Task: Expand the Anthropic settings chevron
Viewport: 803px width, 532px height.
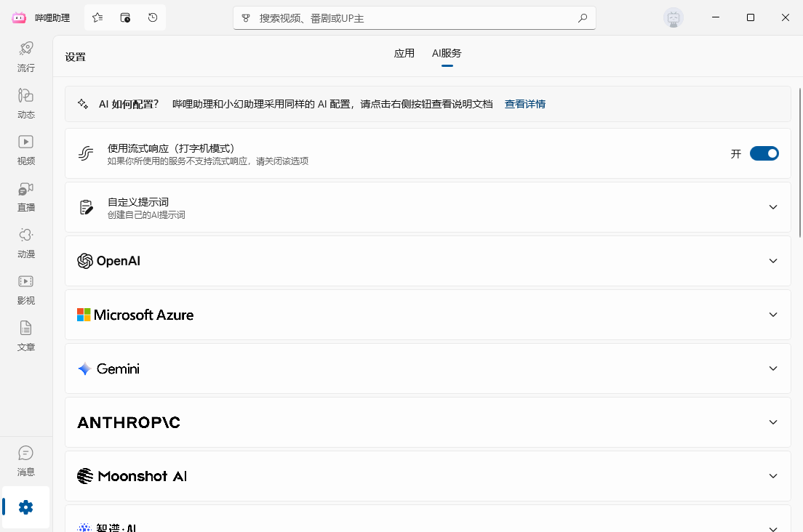Action: [x=773, y=422]
